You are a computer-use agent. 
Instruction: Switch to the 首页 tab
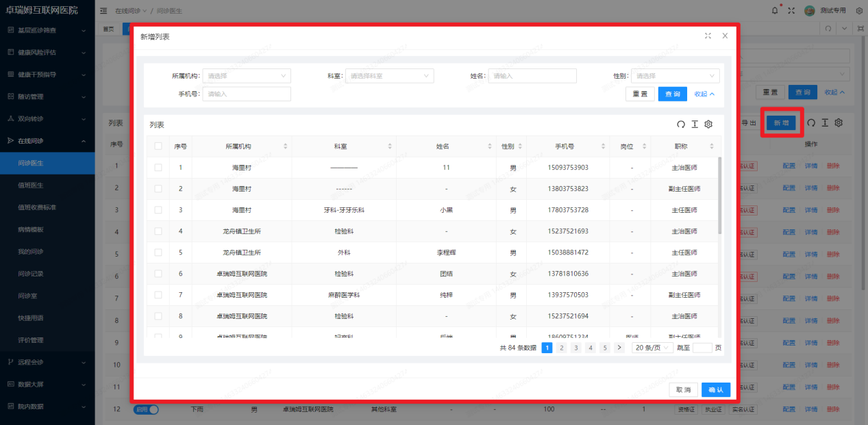pos(108,29)
